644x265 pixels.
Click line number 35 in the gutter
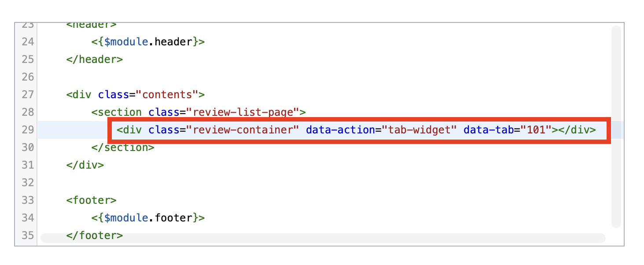[x=28, y=236]
